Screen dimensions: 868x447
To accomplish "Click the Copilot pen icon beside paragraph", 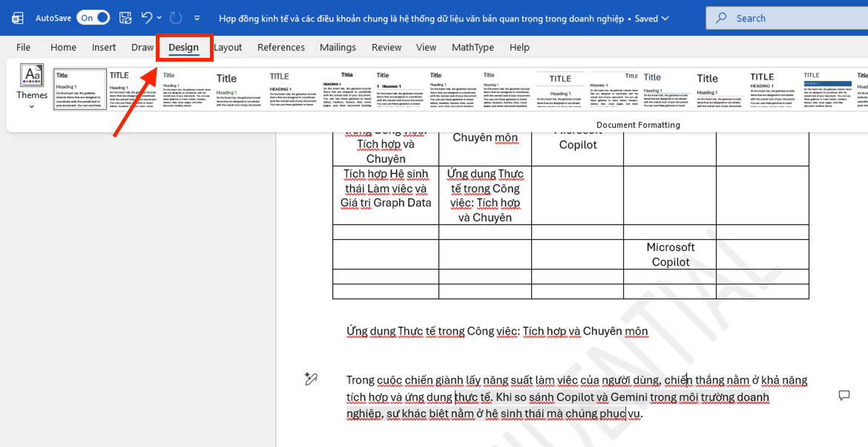I will (311, 379).
